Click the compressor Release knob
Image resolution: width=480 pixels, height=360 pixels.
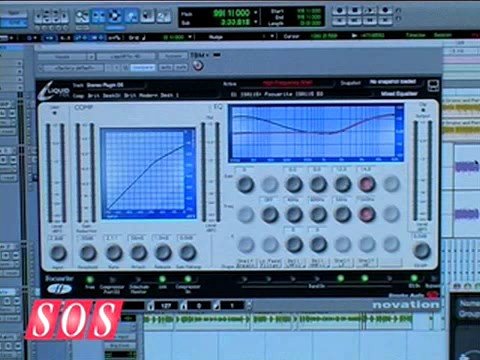click(x=163, y=252)
